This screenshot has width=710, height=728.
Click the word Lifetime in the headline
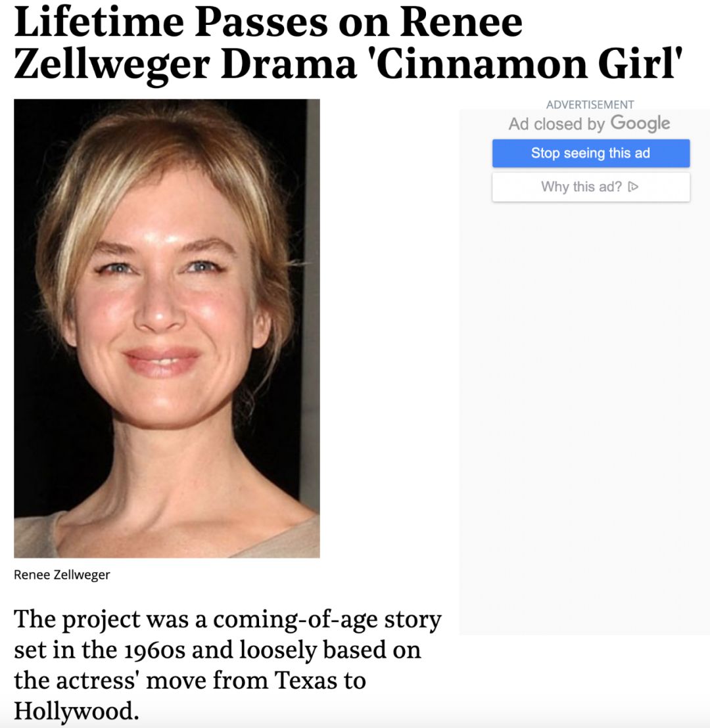pyautogui.click(x=99, y=22)
